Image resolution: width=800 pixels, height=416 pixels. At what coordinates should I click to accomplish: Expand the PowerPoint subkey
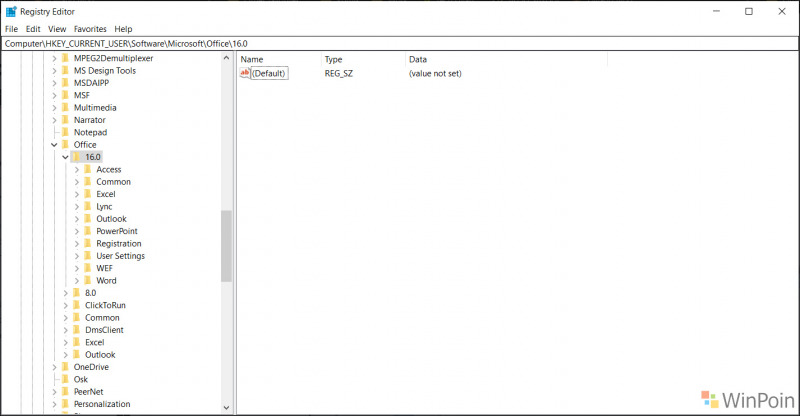(77, 231)
